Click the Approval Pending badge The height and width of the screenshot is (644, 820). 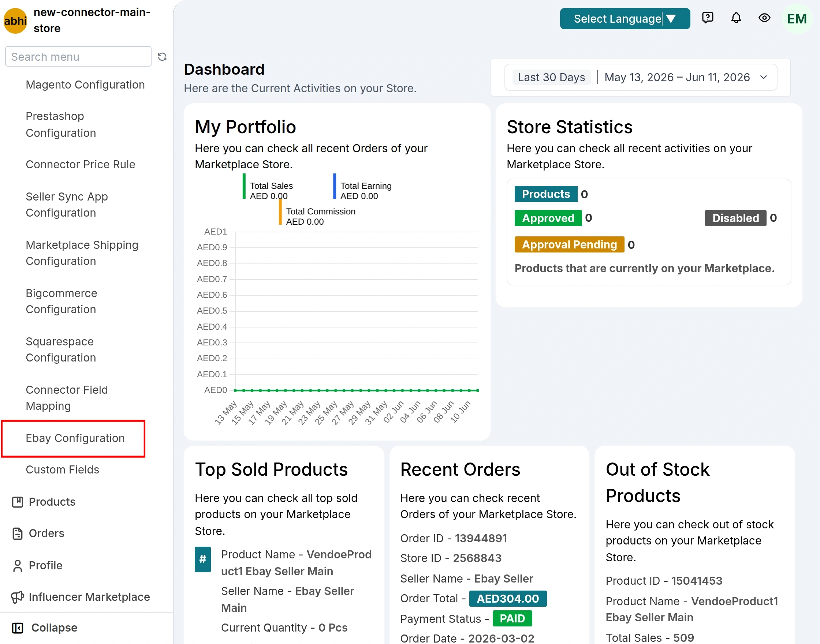point(569,245)
